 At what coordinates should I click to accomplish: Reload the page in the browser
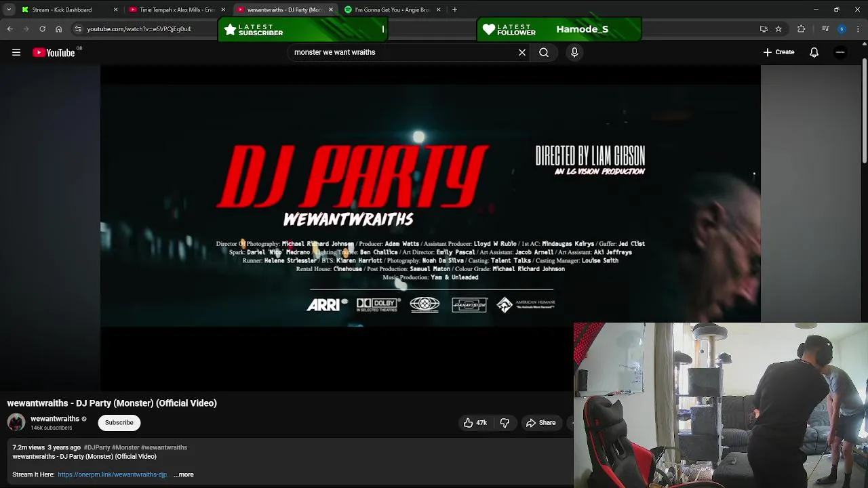[42, 29]
